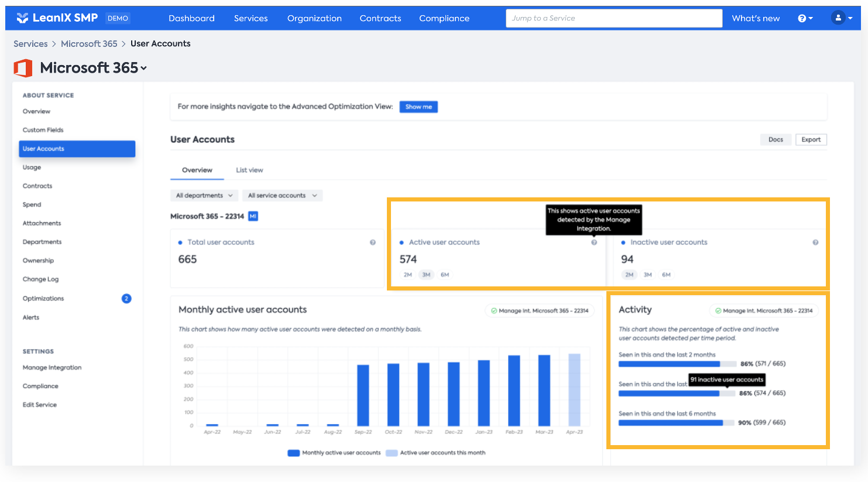
Task: Select 6M period for Inactive user accounts
Action: (666, 275)
